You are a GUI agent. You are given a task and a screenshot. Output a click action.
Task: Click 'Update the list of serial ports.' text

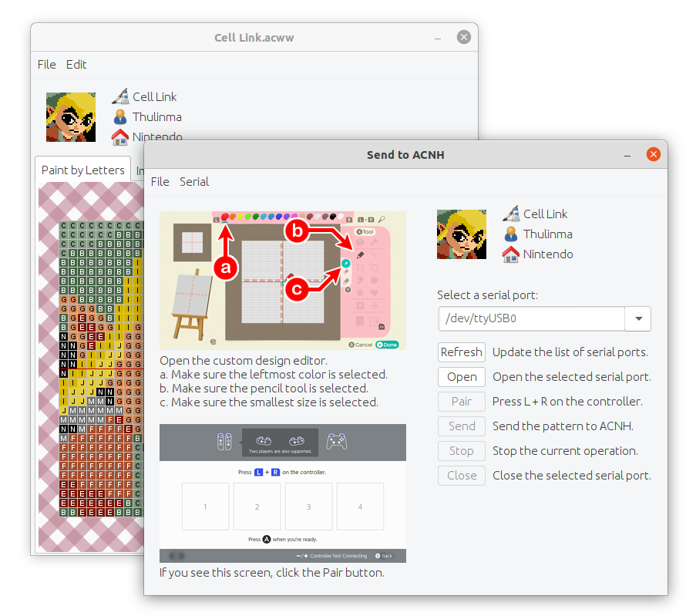[x=570, y=352]
